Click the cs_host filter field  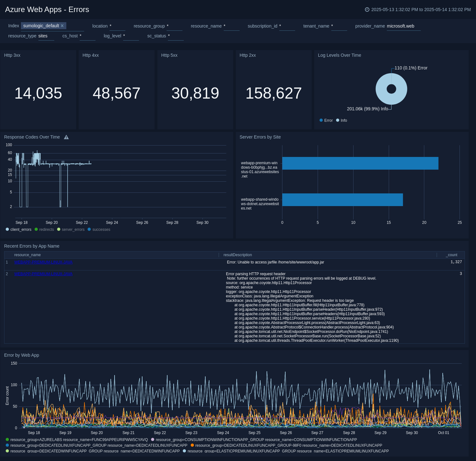87,36
